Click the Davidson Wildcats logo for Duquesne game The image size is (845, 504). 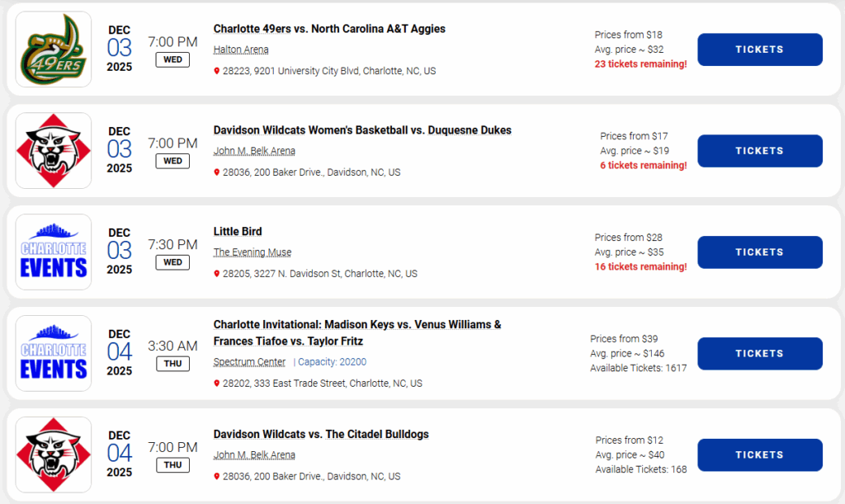(x=54, y=151)
